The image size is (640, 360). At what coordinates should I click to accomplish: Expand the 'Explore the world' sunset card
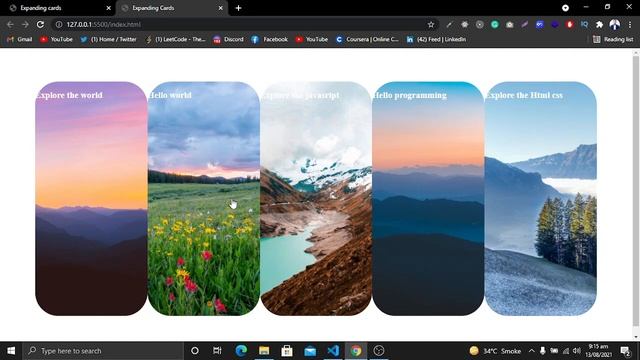point(91,199)
